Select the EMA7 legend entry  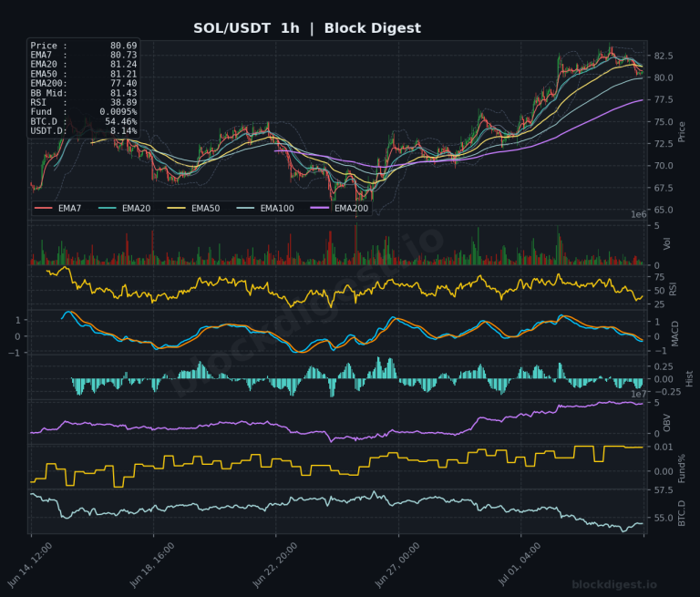[57, 208]
